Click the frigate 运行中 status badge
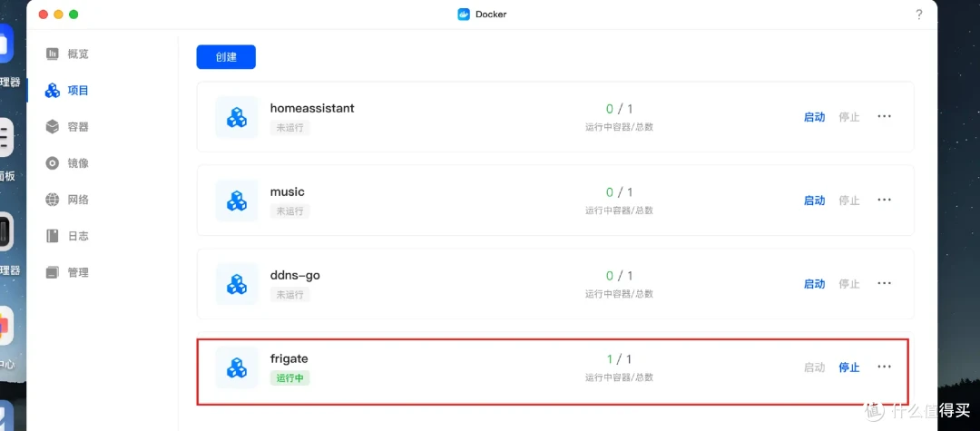This screenshot has height=431, width=980. coord(290,377)
